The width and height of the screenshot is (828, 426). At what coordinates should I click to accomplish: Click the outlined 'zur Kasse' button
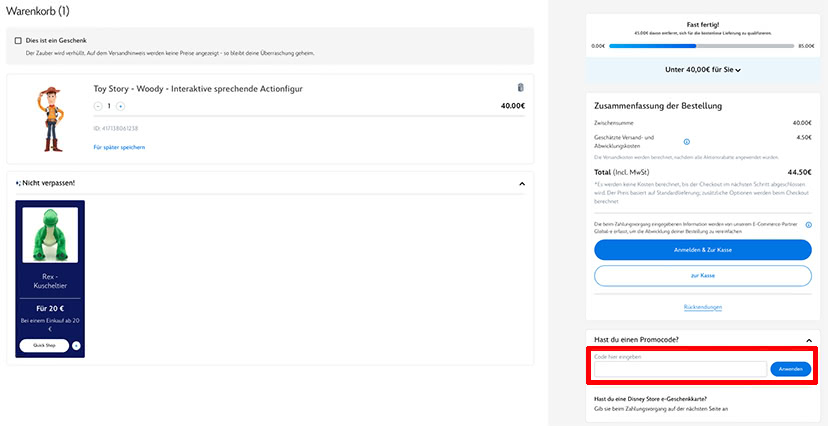(703, 276)
